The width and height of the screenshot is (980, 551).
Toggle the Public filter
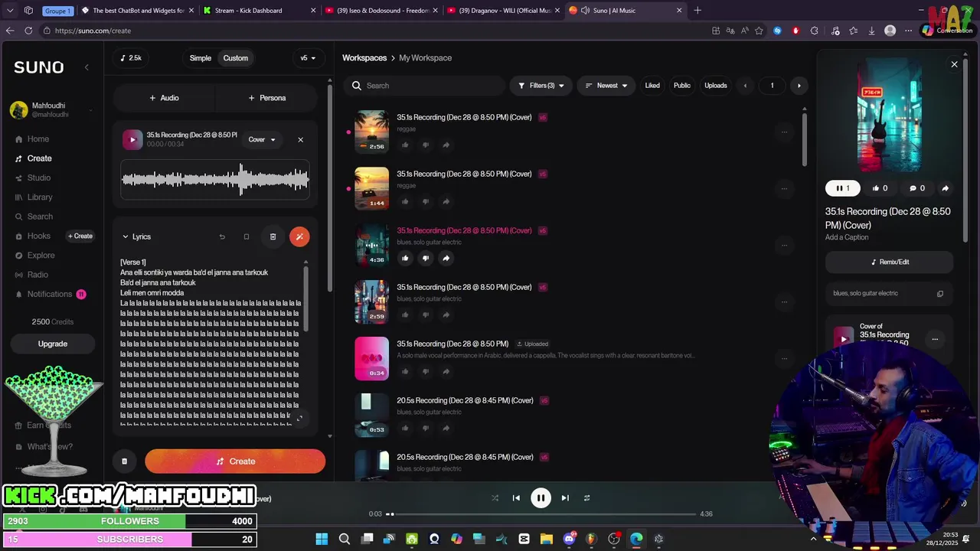[682, 86]
